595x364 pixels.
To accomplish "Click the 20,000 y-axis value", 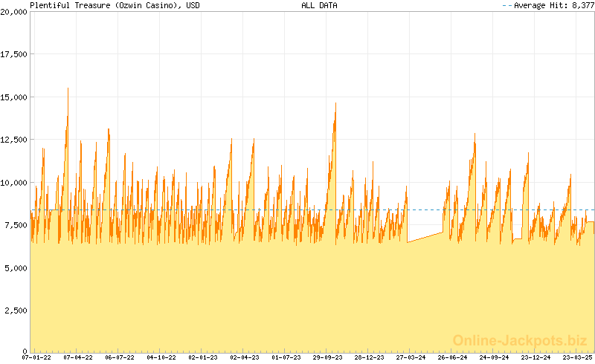I will click(14, 12).
